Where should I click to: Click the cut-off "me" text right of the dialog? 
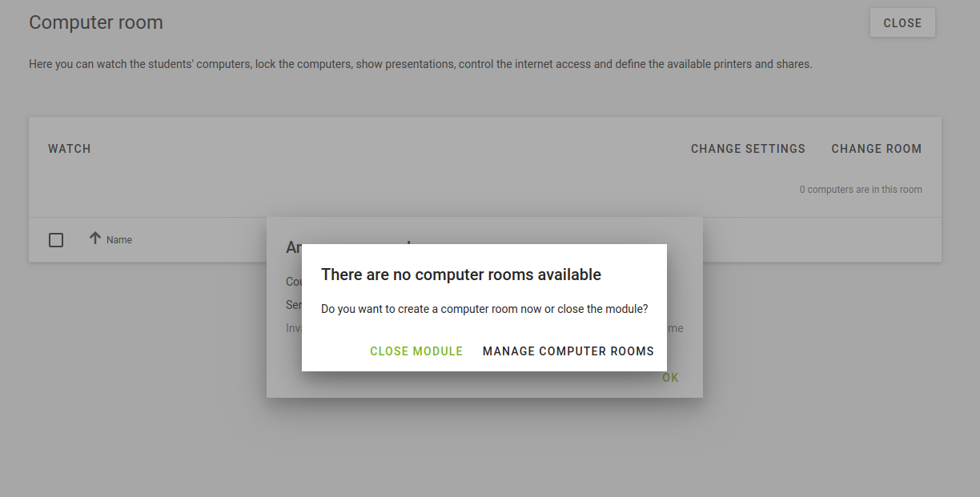click(x=676, y=328)
